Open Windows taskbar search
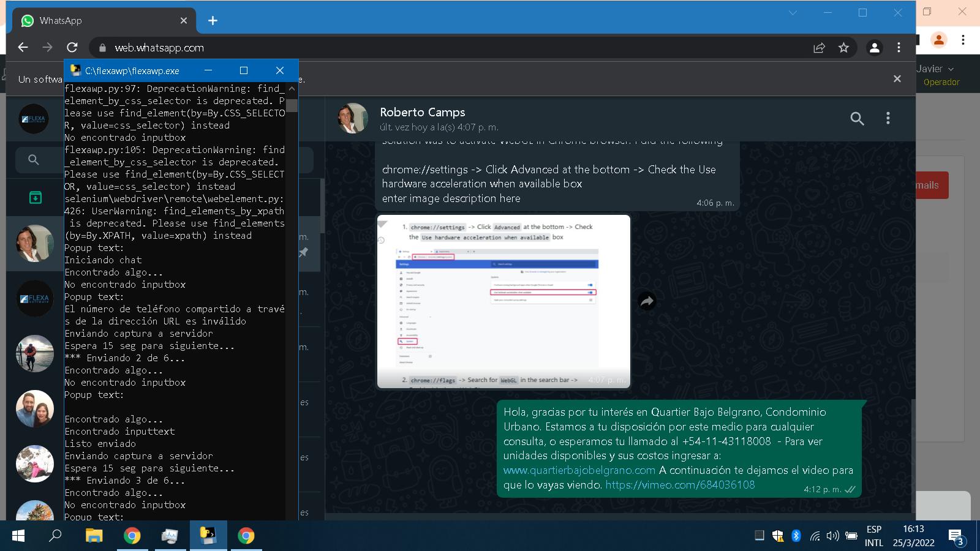 [x=56, y=536]
